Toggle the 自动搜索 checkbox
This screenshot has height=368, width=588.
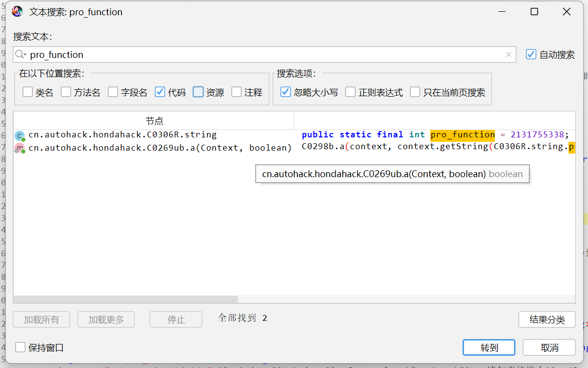[x=531, y=54]
